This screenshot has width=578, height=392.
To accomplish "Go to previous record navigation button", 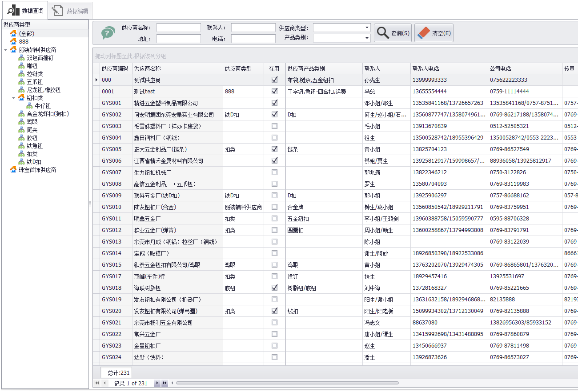I will coord(104,383).
